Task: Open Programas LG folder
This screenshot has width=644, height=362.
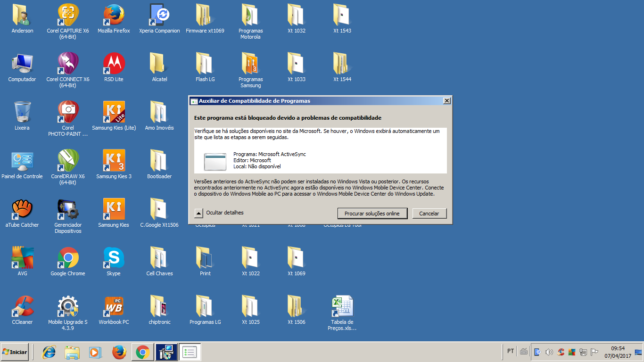Action: tap(205, 310)
